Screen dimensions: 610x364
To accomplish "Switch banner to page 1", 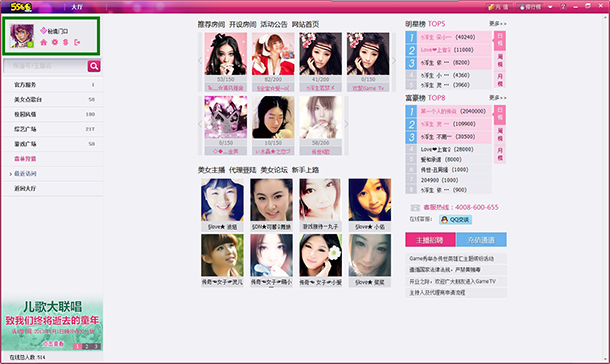I will pyautogui.click(x=77, y=346).
